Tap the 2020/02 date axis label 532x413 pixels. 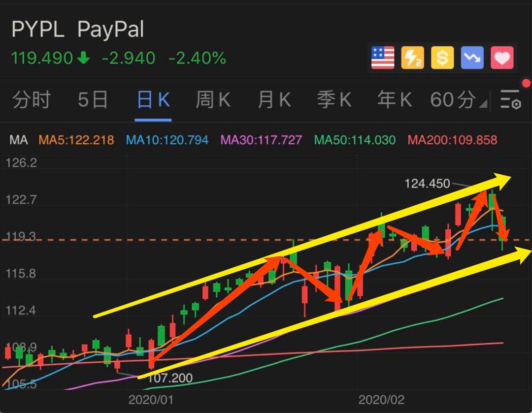point(381,400)
